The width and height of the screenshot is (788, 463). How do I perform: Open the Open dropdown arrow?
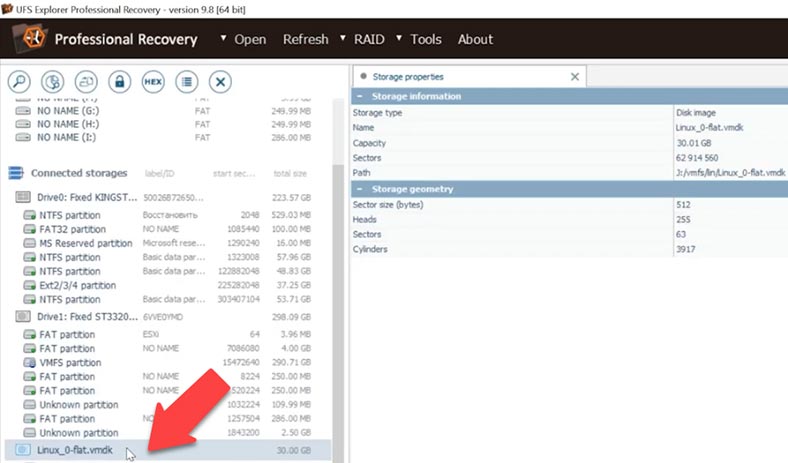(223, 38)
